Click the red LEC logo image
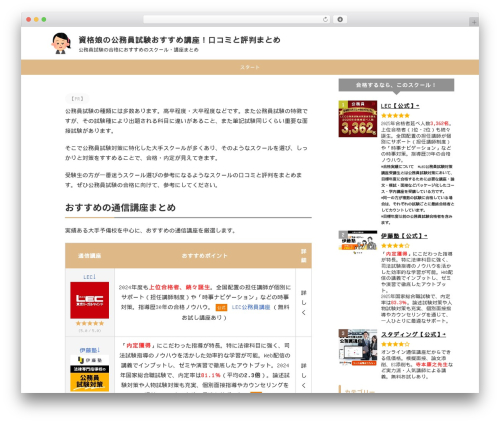The image size is (500, 423). tap(89, 300)
